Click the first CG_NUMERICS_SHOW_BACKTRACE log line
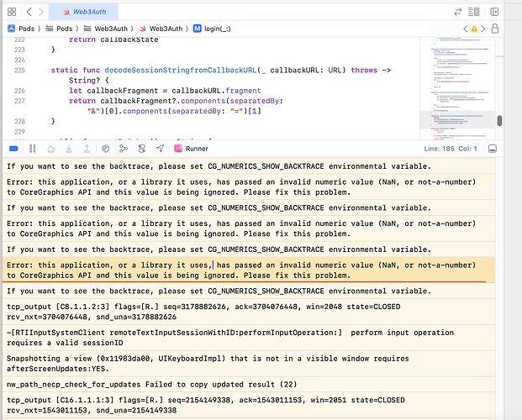522x420 pixels. [x=249, y=166]
